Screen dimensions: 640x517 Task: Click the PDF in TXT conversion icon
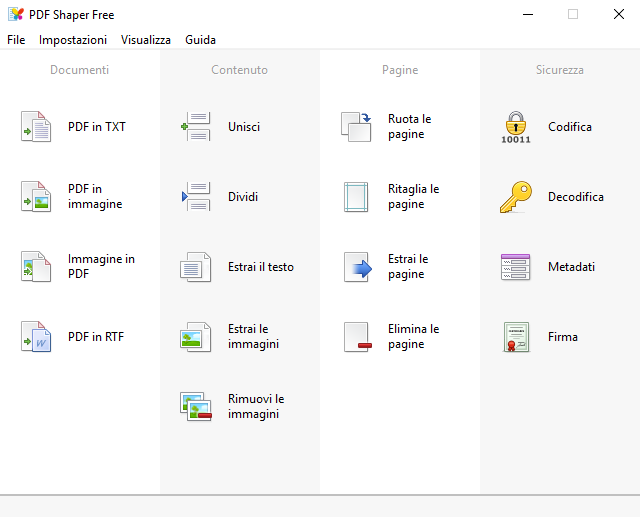coord(36,126)
